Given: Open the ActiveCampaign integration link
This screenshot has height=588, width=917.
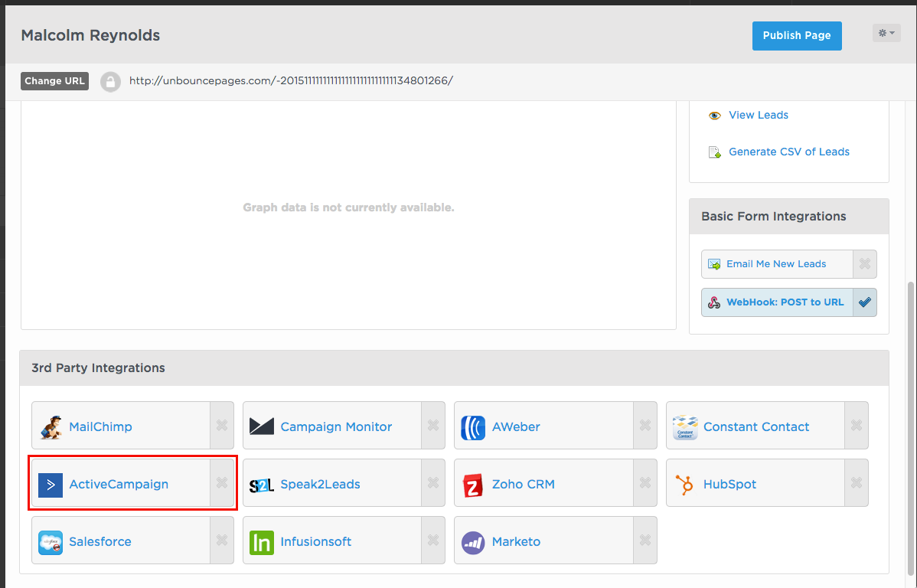Looking at the screenshot, I should (119, 485).
